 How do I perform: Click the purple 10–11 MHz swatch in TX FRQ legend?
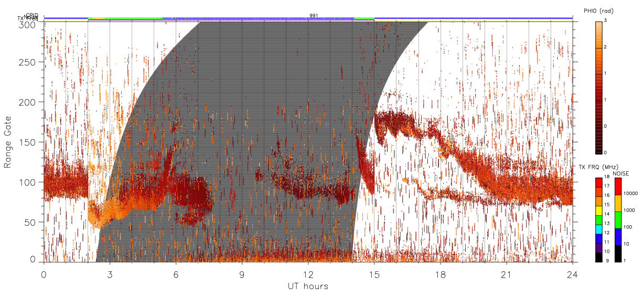pyautogui.click(x=599, y=249)
